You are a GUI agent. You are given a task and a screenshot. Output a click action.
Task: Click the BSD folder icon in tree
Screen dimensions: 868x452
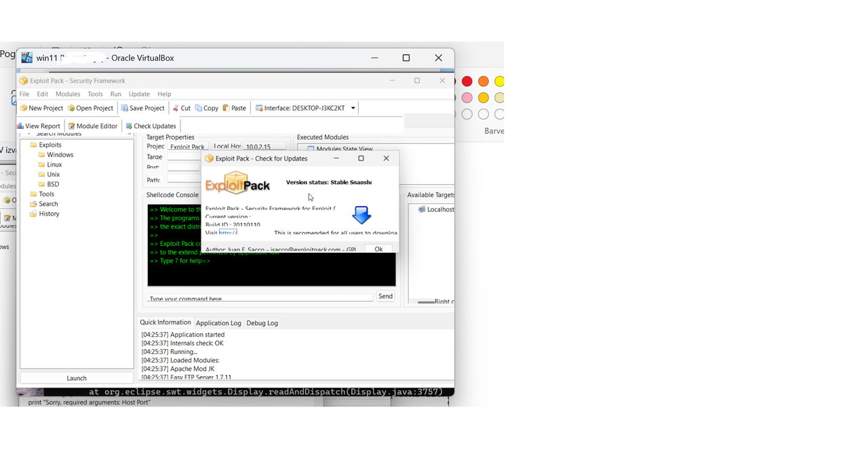pyautogui.click(x=42, y=184)
